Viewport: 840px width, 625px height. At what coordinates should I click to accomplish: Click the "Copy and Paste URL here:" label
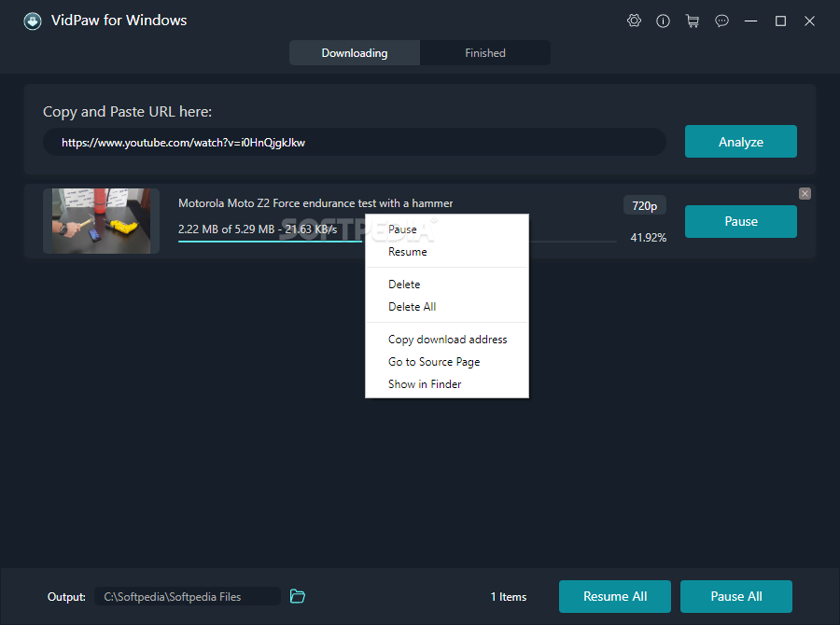pyautogui.click(x=128, y=111)
